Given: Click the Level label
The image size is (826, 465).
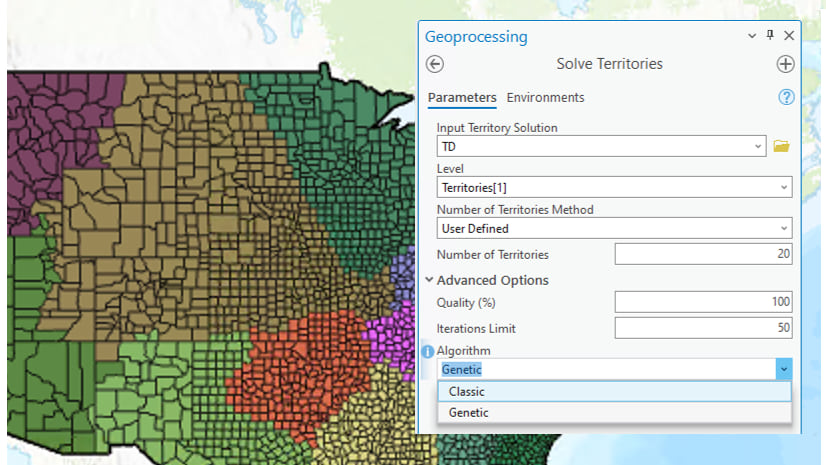Looking at the screenshot, I should point(450,169).
